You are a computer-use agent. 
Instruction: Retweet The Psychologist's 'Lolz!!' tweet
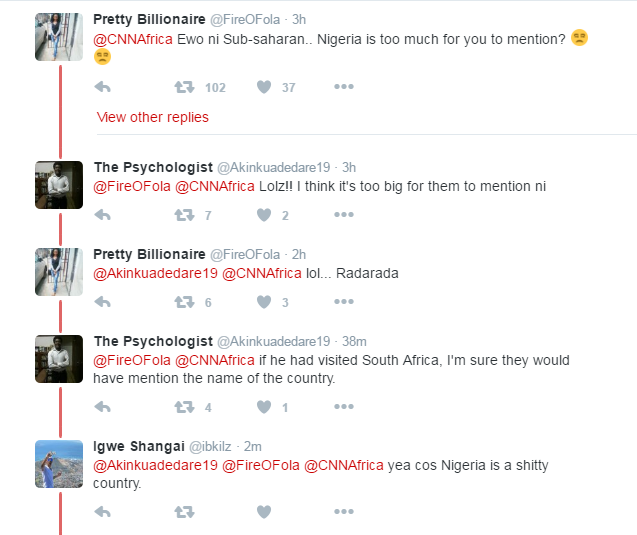pyautogui.click(x=184, y=215)
